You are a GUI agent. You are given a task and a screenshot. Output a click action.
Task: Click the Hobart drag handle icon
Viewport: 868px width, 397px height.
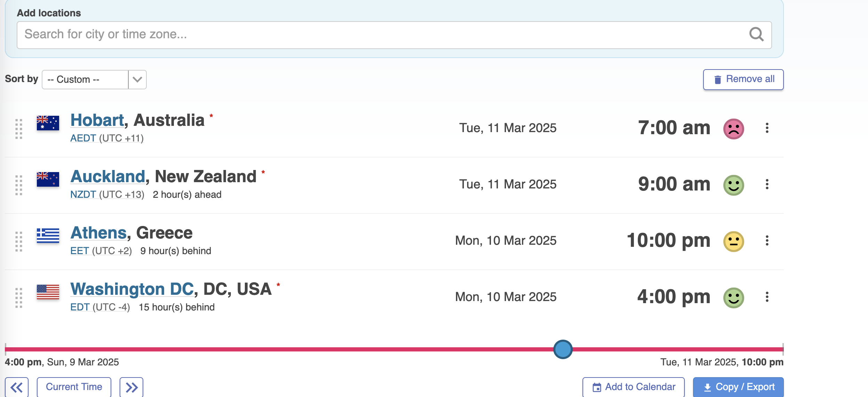tap(19, 129)
